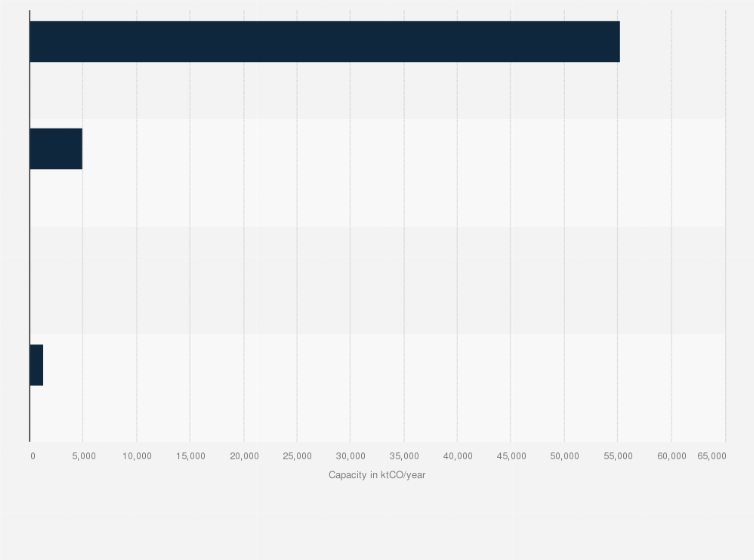Viewport: 754px width, 560px height.
Task: Click the '15,000' axis label
Action: 190,456
